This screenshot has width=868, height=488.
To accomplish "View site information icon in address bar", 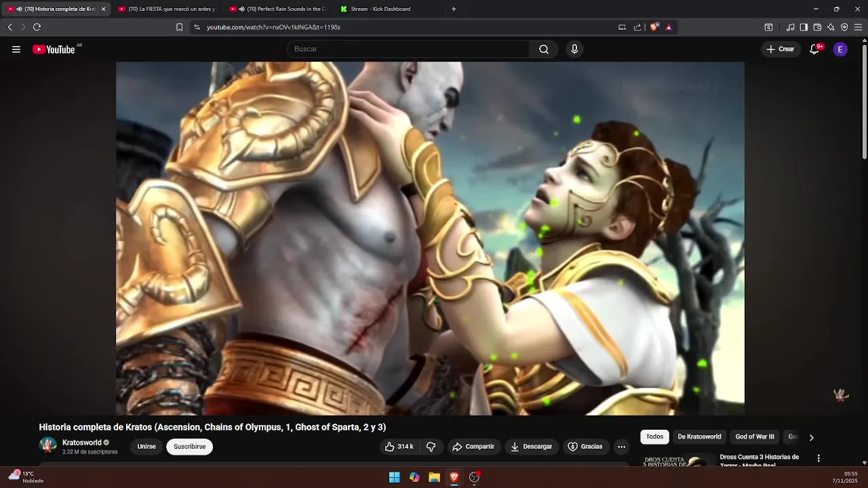I will 197,27.
